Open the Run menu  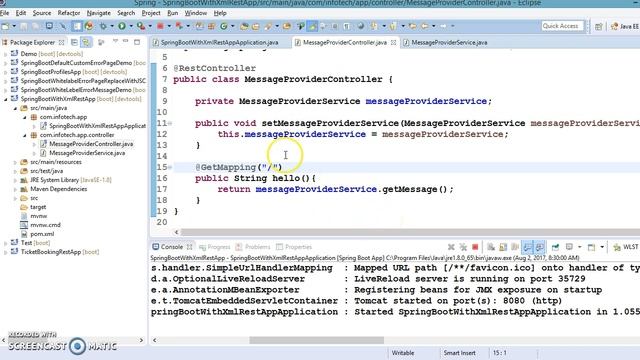click(x=173, y=13)
